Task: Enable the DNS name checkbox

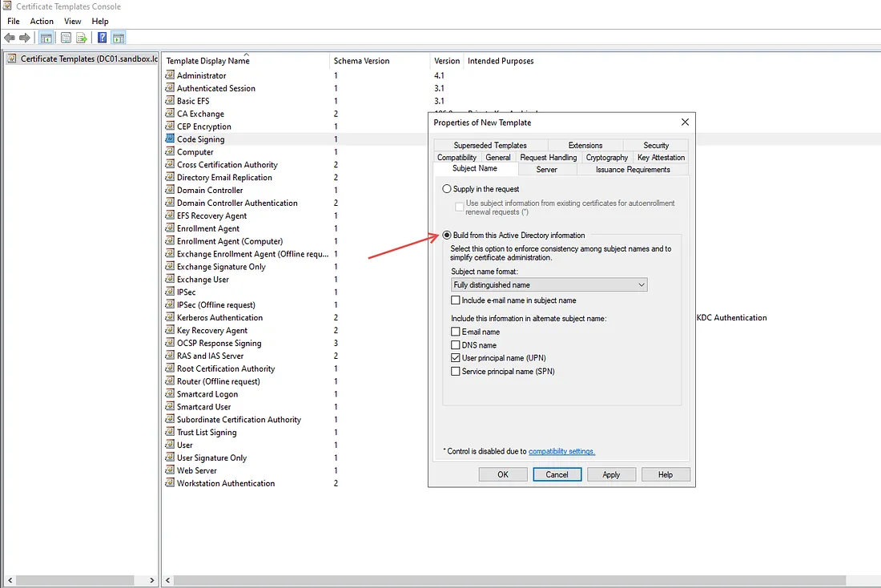Action: pyautogui.click(x=456, y=345)
